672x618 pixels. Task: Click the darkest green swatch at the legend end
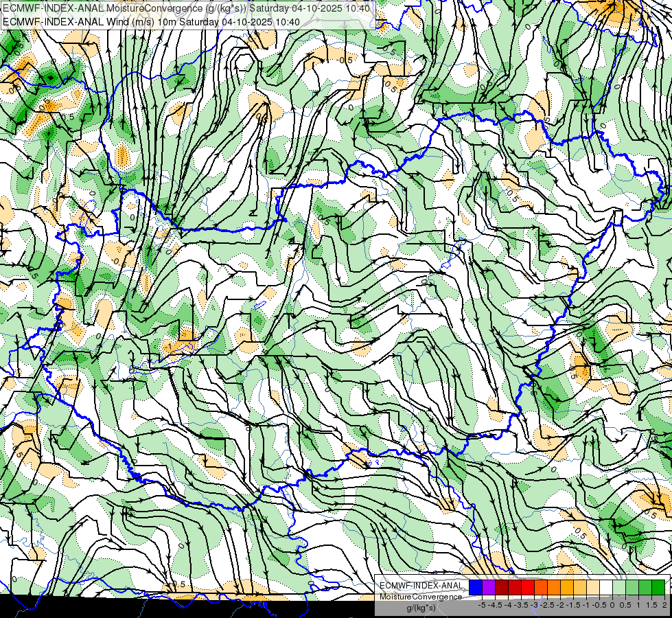point(658,588)
